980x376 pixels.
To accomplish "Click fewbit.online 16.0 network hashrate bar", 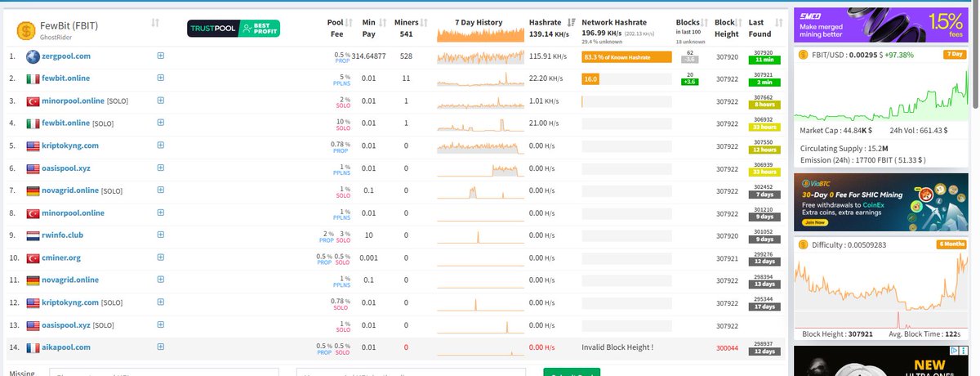I will [x=590, y=78].
